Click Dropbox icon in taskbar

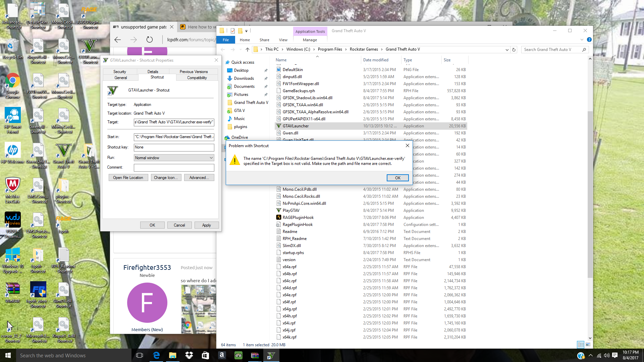tap(189, 355)
